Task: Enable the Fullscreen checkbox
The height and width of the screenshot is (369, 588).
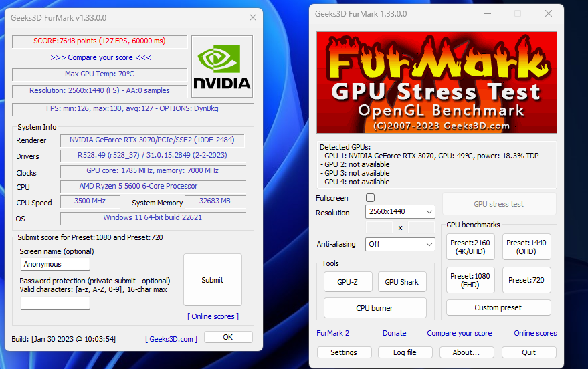Action: [x=370, y=197]
